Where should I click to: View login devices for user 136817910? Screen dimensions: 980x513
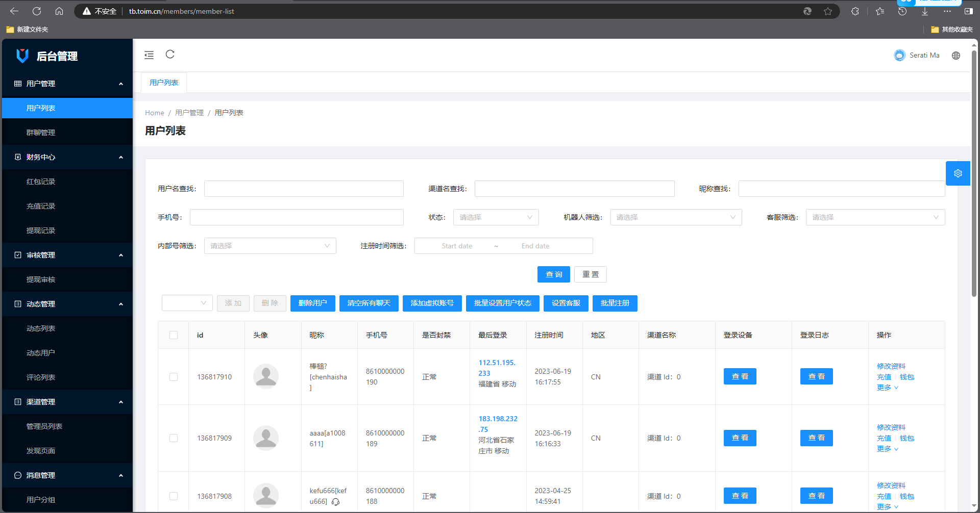tap(740, 376)
